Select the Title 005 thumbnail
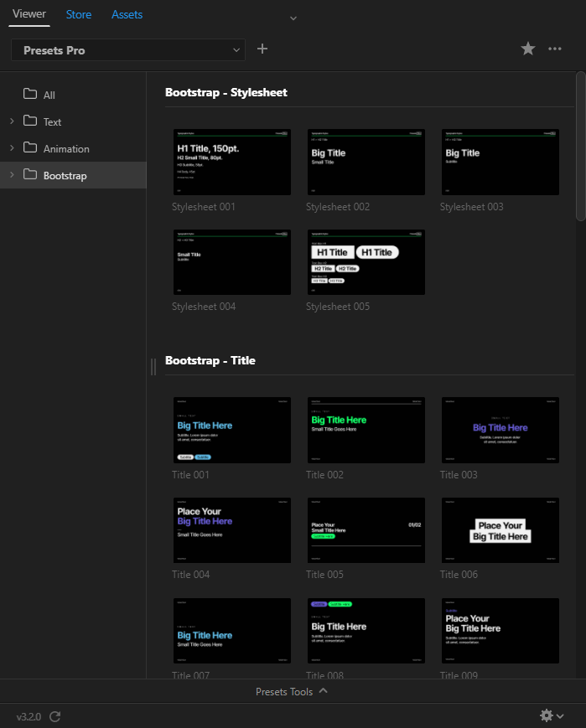This screenshot has height=728, width=586. click(366, 530)
